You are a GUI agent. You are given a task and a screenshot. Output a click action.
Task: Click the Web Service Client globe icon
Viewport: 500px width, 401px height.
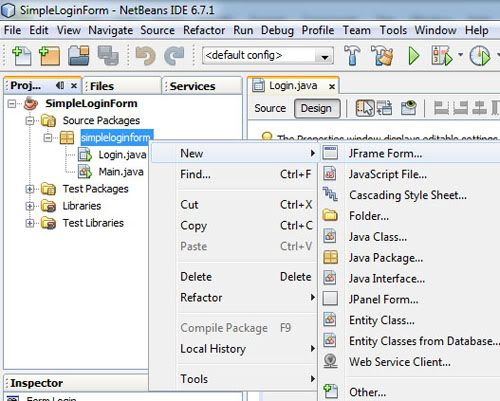pos(330,361)
